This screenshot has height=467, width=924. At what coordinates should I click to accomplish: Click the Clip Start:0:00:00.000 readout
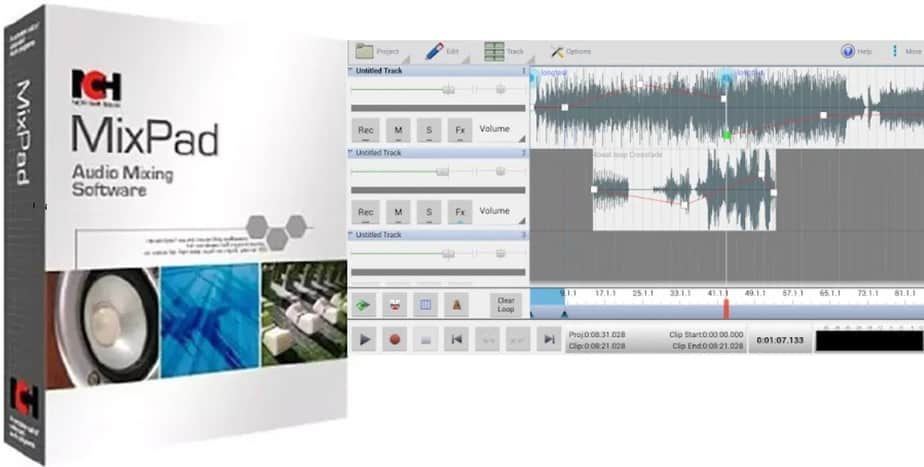(x=706, y=334)
